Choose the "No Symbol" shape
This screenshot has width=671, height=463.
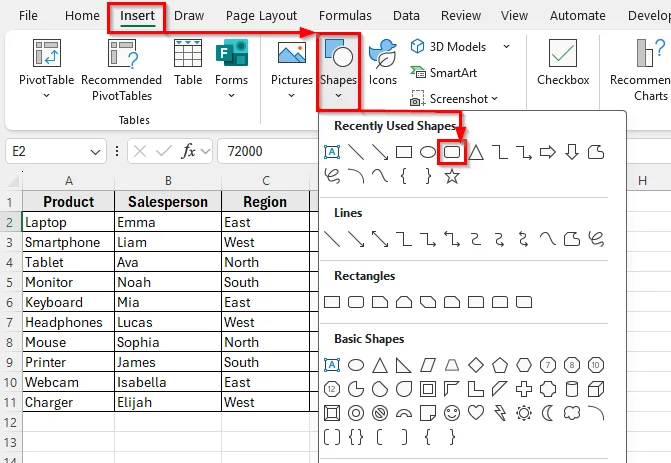[x=380, y=413]
